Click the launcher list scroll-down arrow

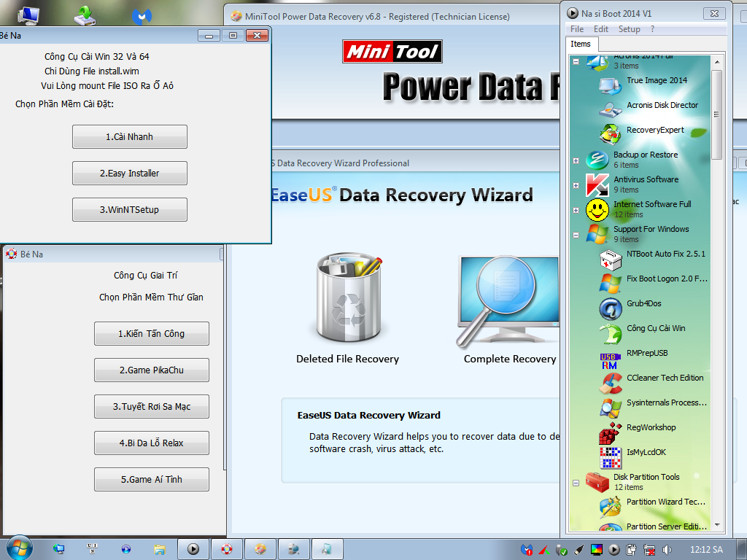pyautogui.click(x=717, y=526)
